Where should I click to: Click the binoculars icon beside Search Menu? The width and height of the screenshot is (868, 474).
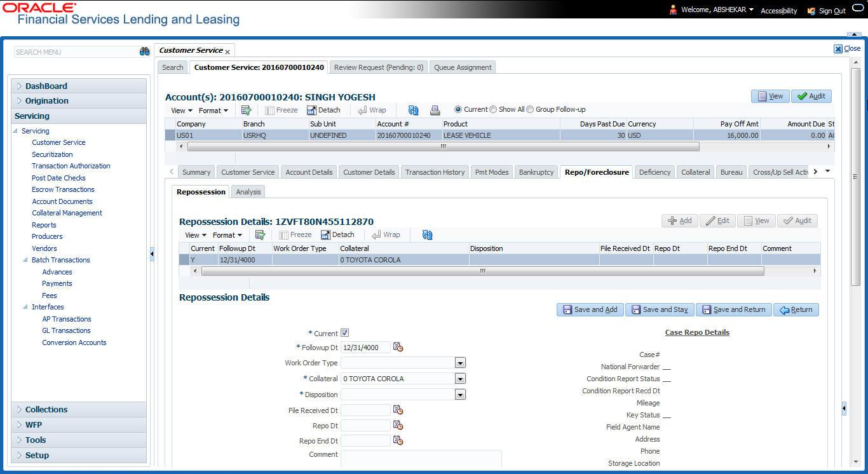tap(144, 51)
